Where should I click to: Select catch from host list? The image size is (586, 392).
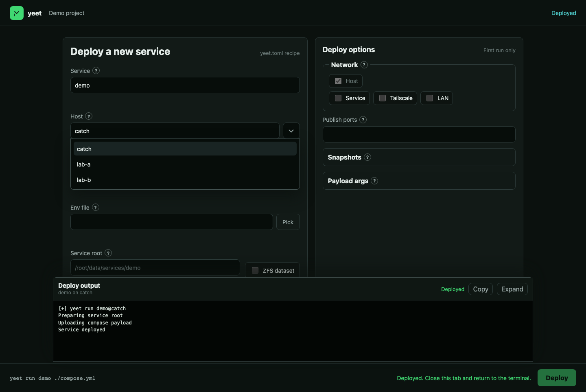(185, 149)
